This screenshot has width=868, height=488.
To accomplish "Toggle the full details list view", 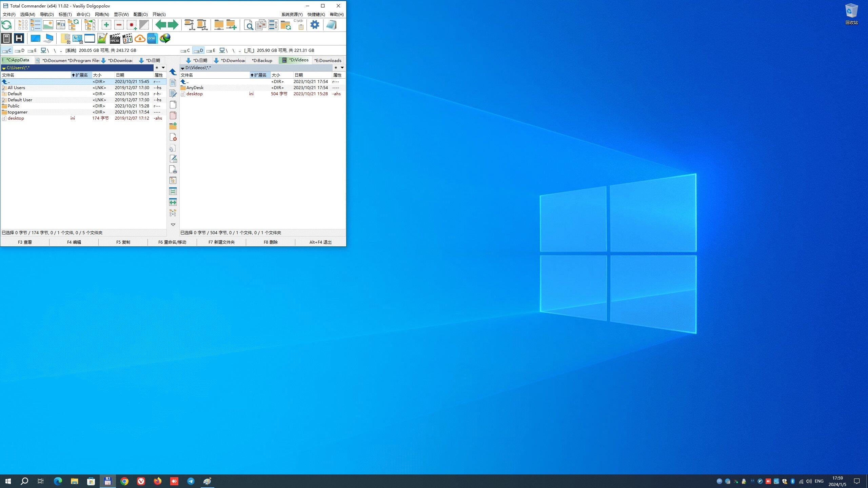I will [35, 25].
